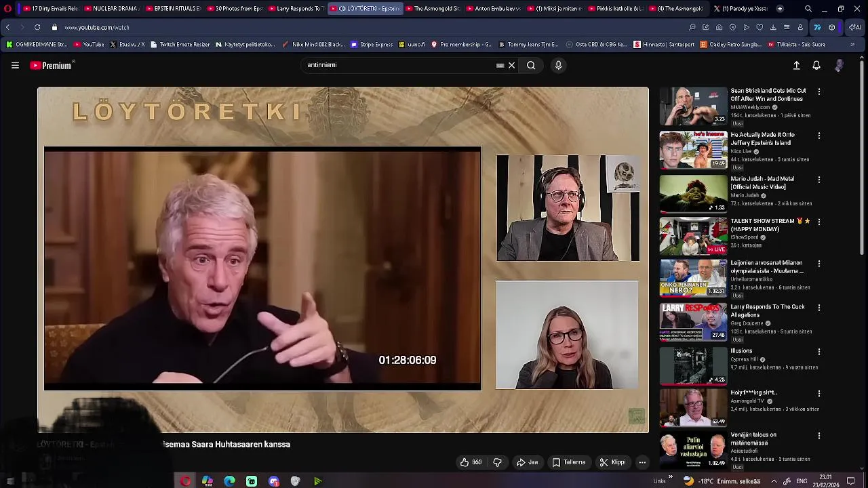The height and width of the screenshot is (488, 868).
Task: Go to the YouTube Premium home logo
Action: pos(52,66)
